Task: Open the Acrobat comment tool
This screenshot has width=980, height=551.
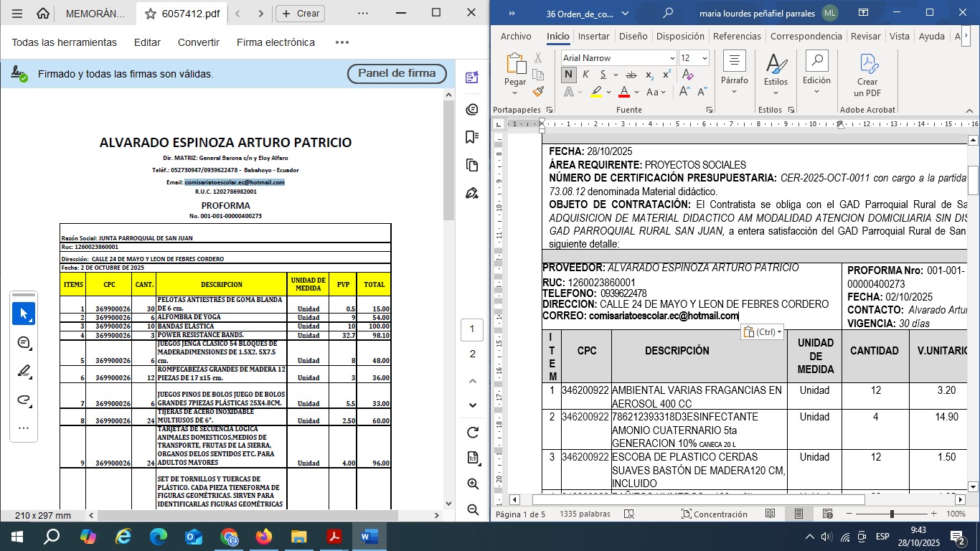Action: [24, 342]
